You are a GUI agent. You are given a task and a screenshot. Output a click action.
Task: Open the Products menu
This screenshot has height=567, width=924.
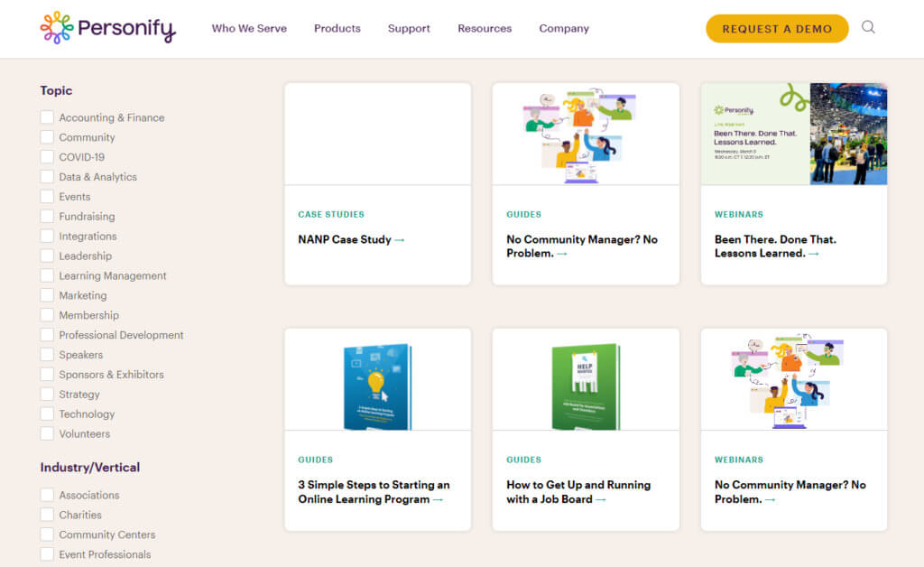pos(337,28)
